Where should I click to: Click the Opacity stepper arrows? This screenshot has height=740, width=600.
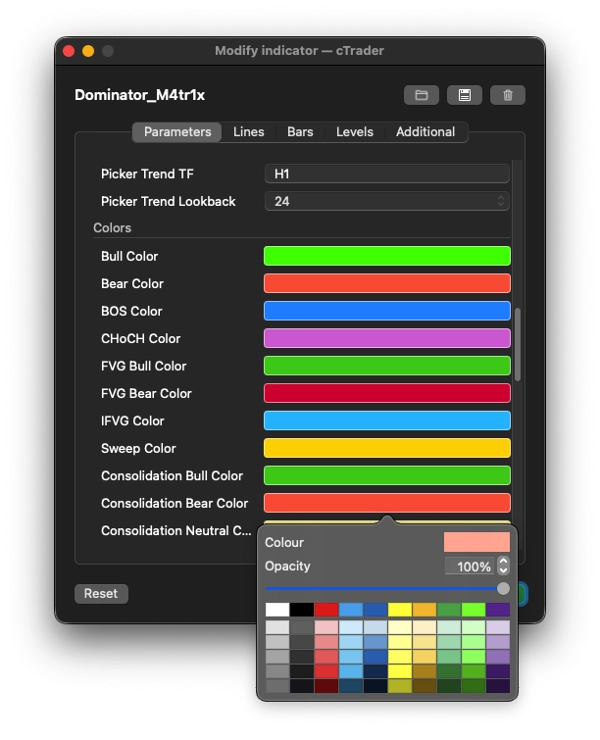tap(503, 566)
